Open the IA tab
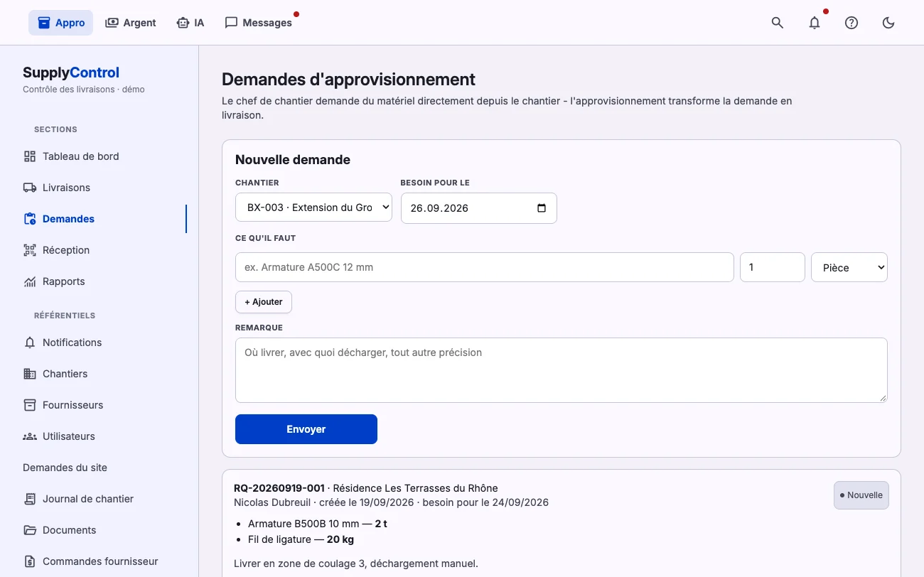The image size is (924, 577). click(x=190, y=23)
